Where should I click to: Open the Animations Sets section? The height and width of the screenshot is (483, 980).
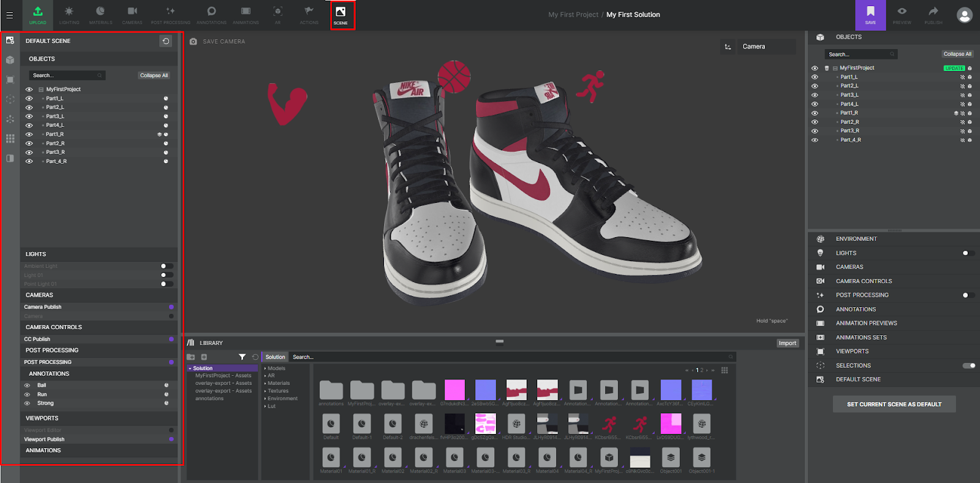pos(894,338)
